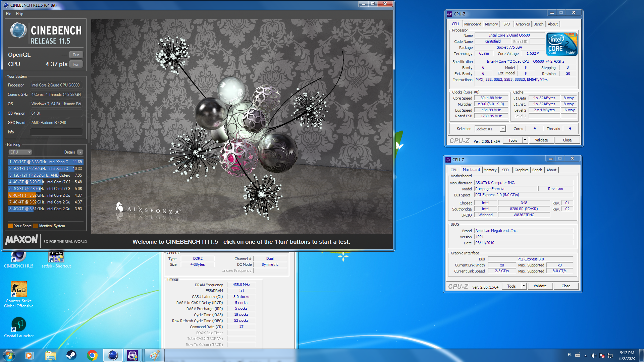Open Bench tab in upper CPU-Z

[x=538, y=24]
